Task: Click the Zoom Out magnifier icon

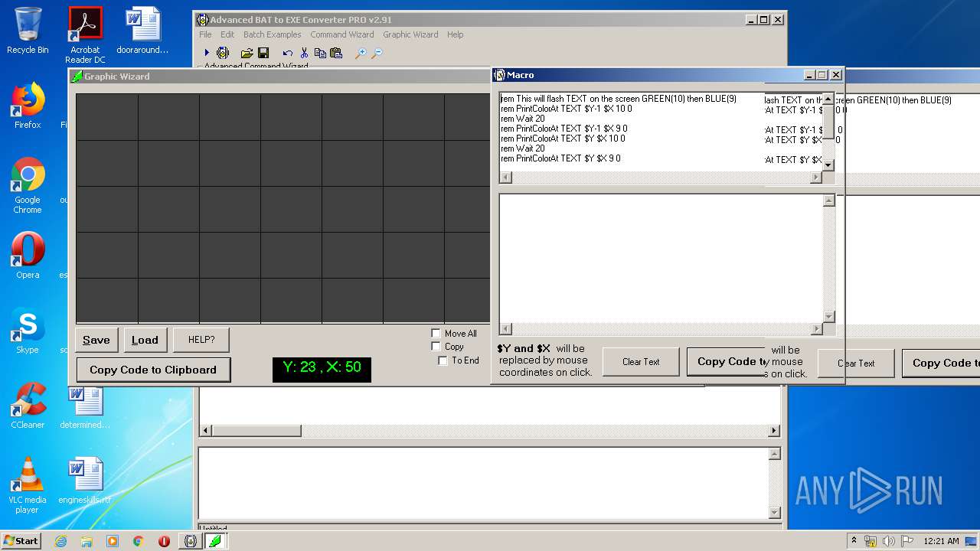Action: click(x=377, y=53)
